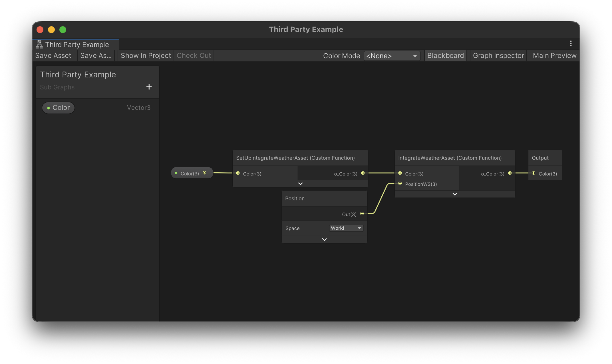Click the Out(3) port on Position node
Viewport: 612px width, 364px height.
(x=362, y=214)
